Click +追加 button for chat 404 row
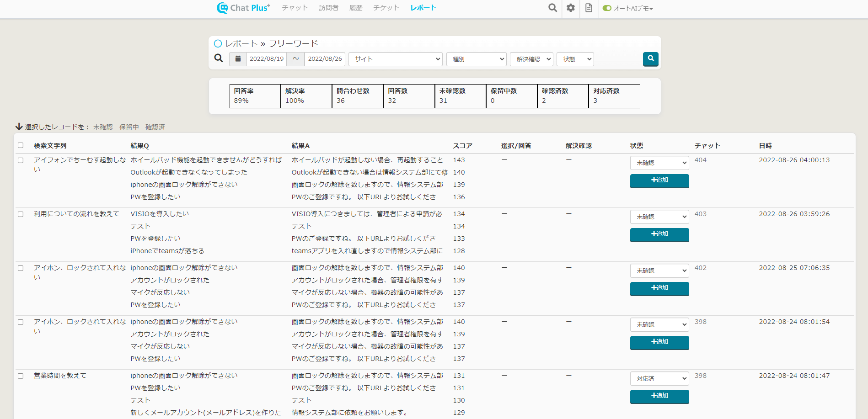 [659, 180]
